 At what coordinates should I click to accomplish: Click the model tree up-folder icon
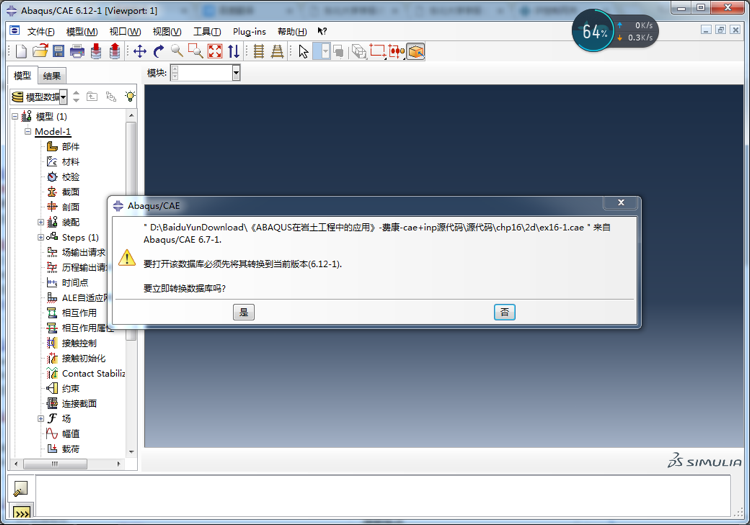[x=92, y=97]
